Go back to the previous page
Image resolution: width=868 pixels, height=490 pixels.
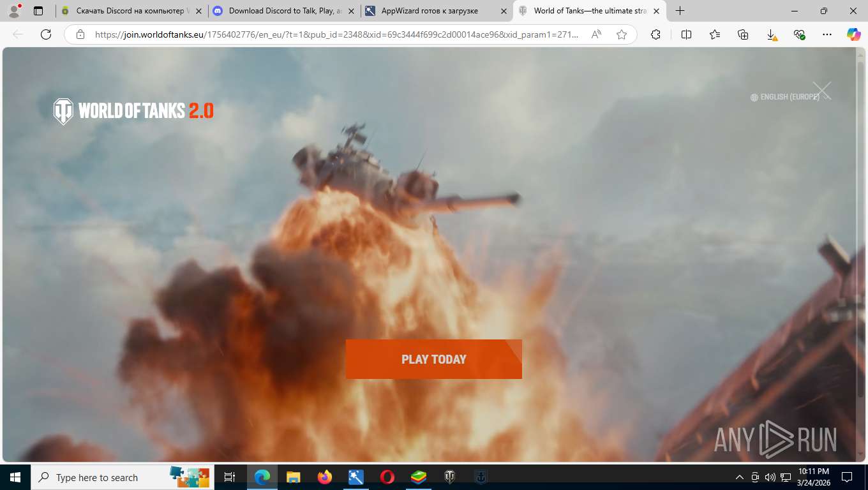point(18,34)
